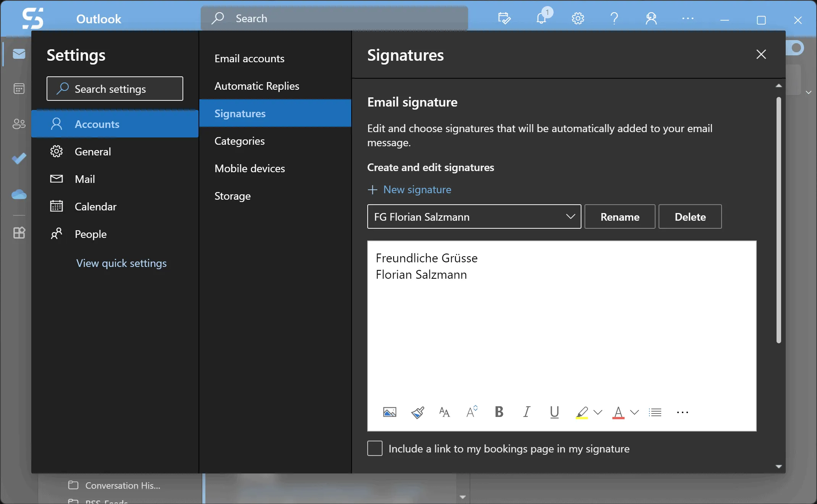Open More apps grid icon
The height and width of the screenshot is (504, 817).
19,233
